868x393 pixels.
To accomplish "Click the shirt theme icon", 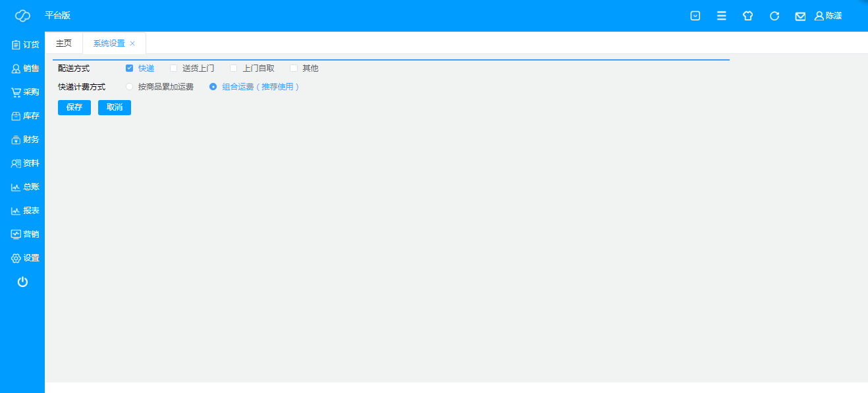I will 747,16.
